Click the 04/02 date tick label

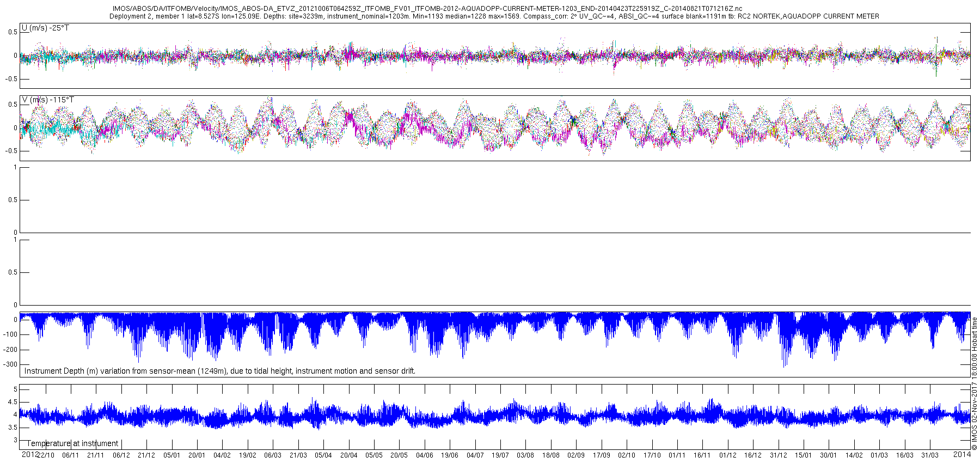point(222,455)
